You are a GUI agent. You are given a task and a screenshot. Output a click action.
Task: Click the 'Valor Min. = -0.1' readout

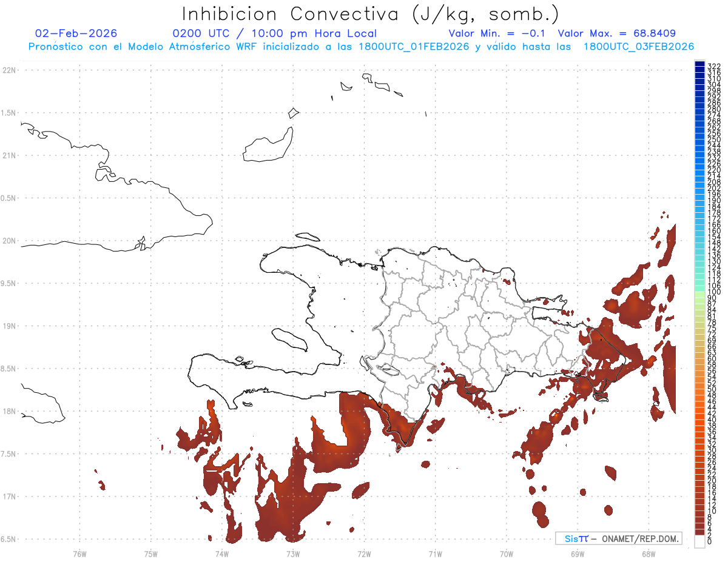click(x=498, y=33)
